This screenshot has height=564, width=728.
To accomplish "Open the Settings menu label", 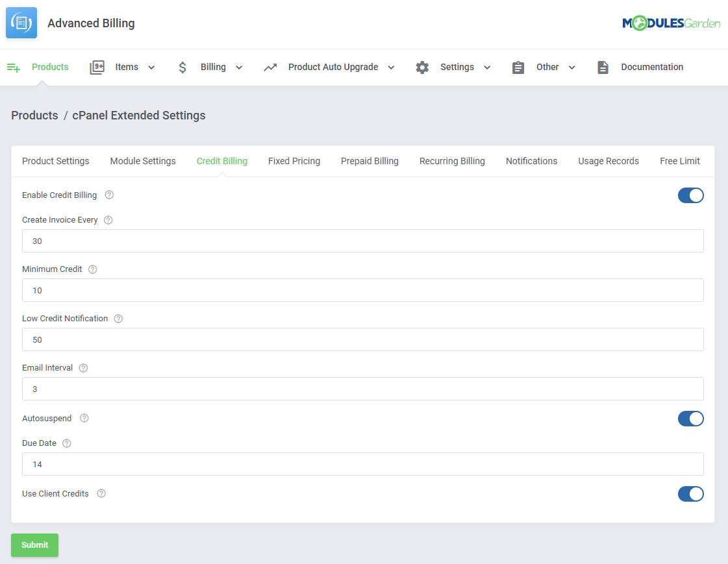I will tap(457, 67).
